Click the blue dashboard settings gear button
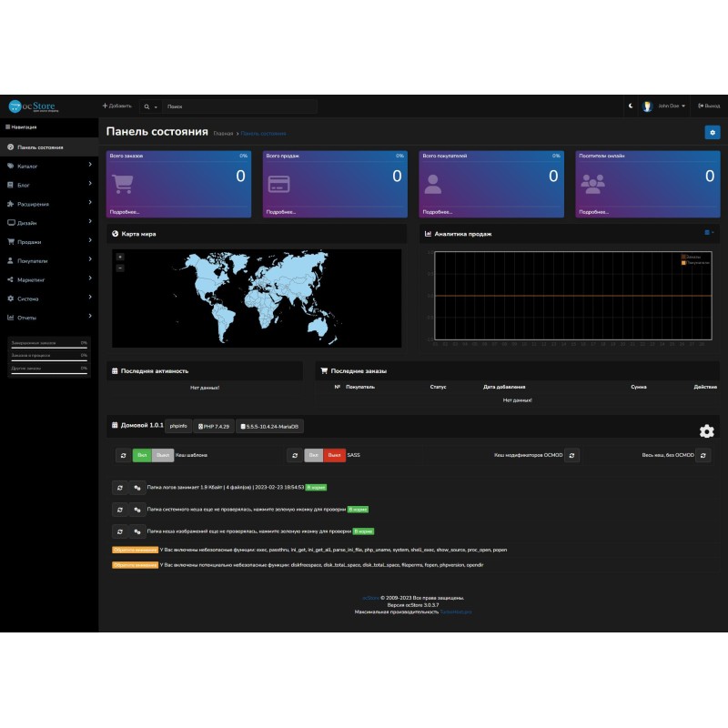 [712, 133]
